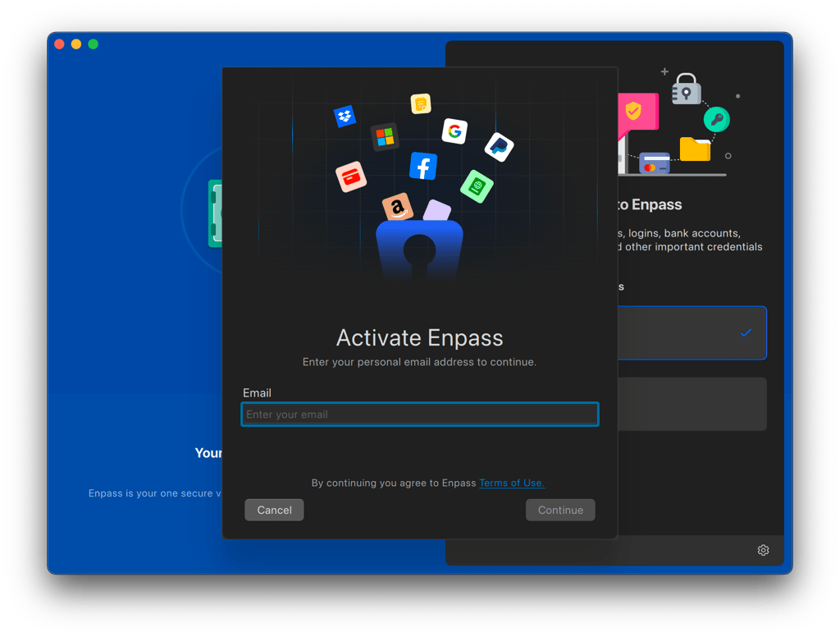
Task: Maximize window using green button
Action: (94, 44)
